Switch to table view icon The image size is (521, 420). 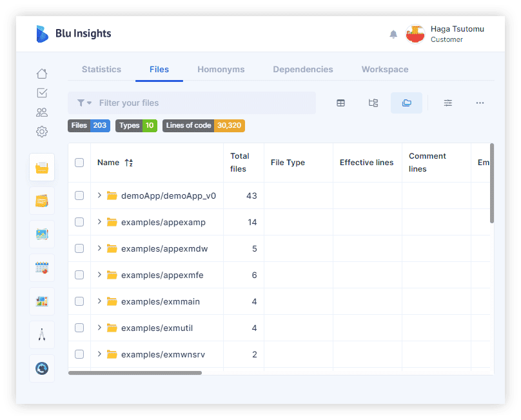click(340, 103)
